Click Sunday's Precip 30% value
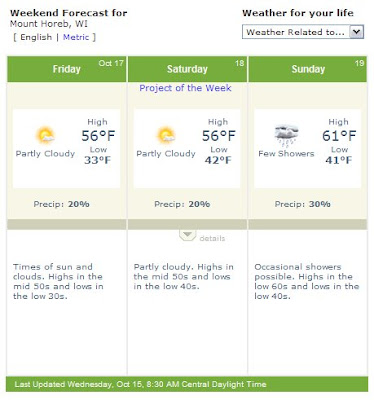Image resolution: width=374 pixels, height=400 pixels. click(320, 204)
